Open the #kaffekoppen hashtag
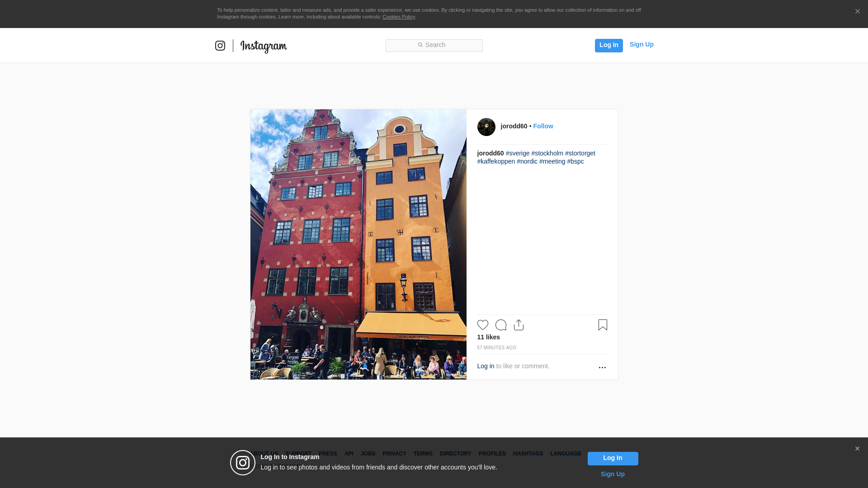 pyautogui.click(x=496, y=161)
